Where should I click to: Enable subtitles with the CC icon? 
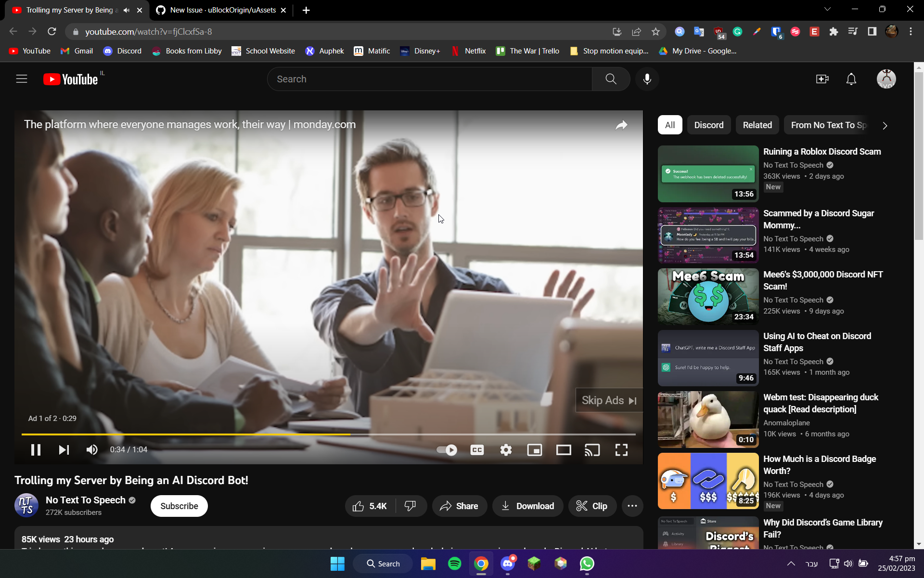click(477, 450)
